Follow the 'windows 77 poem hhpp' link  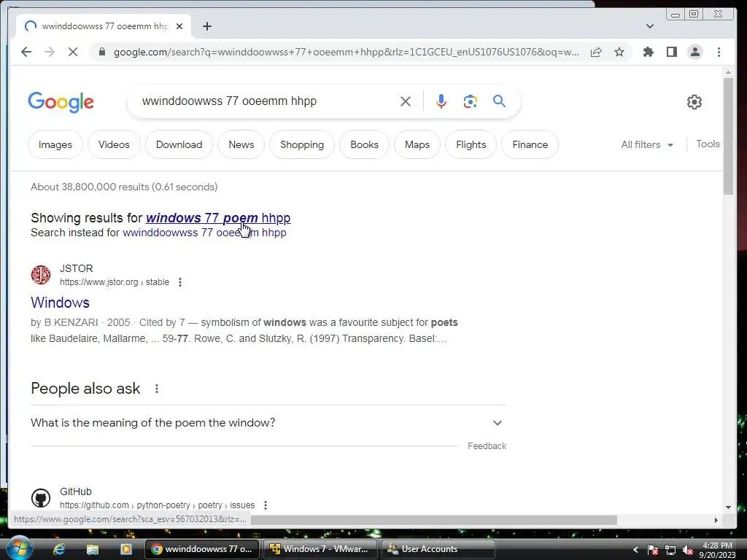(x=218, y=218)
